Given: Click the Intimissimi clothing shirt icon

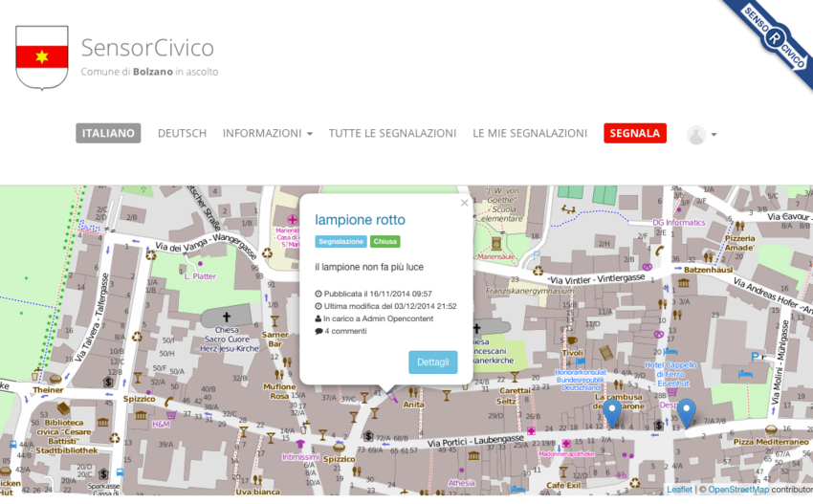Looking at the screenshot, I should pyautogui.click(x=300, y=444).
